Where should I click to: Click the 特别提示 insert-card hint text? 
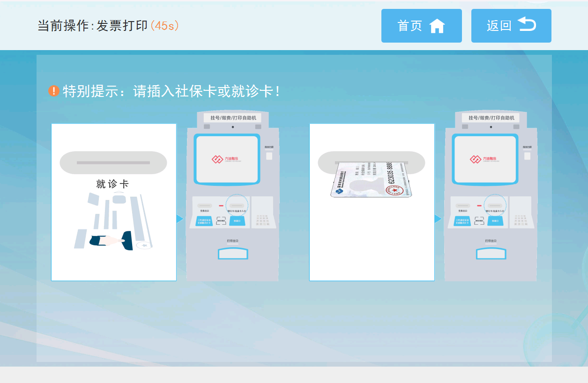pyautogui.click(x=172, y=91)
